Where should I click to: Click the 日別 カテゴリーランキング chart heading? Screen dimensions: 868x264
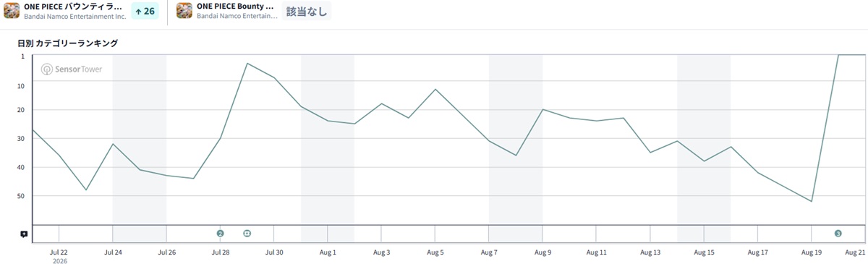(x=67, y=43)
